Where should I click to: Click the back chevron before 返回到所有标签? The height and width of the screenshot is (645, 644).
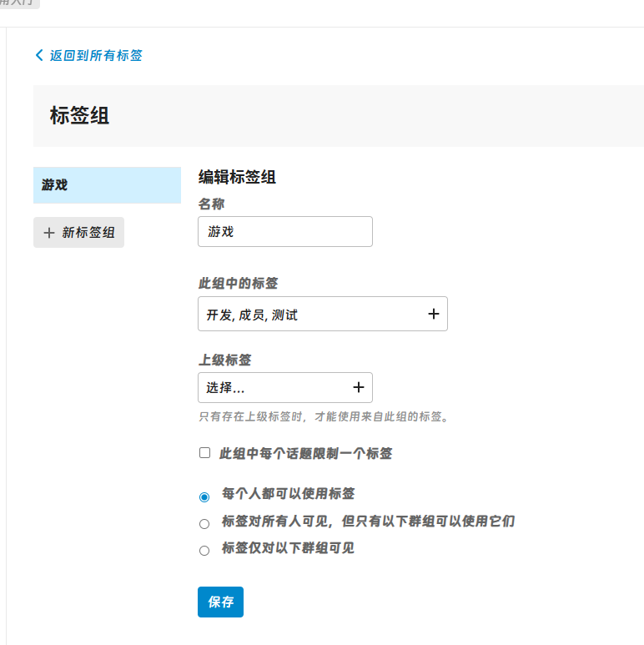(38, 55)
